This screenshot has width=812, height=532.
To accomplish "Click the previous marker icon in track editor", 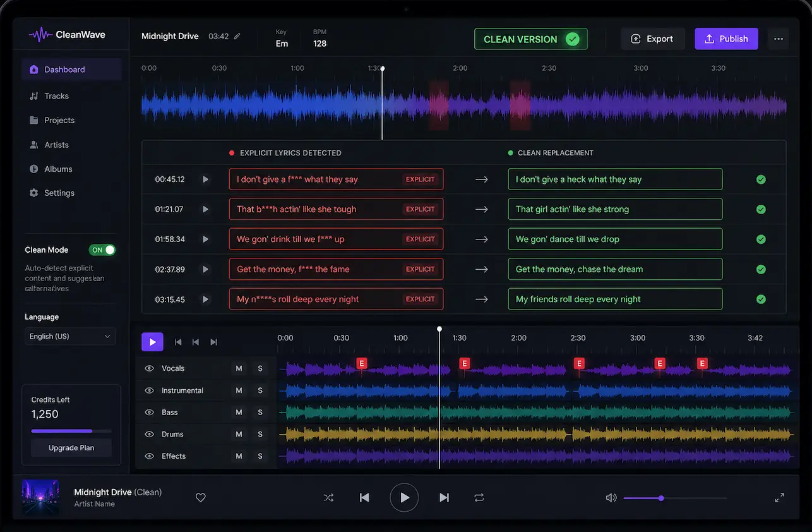I will [196, 342].
